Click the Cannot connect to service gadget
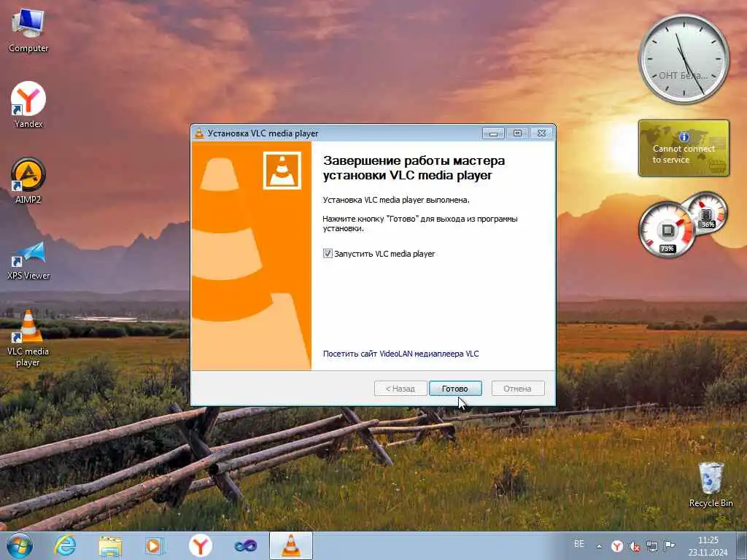 coord(684,148)
